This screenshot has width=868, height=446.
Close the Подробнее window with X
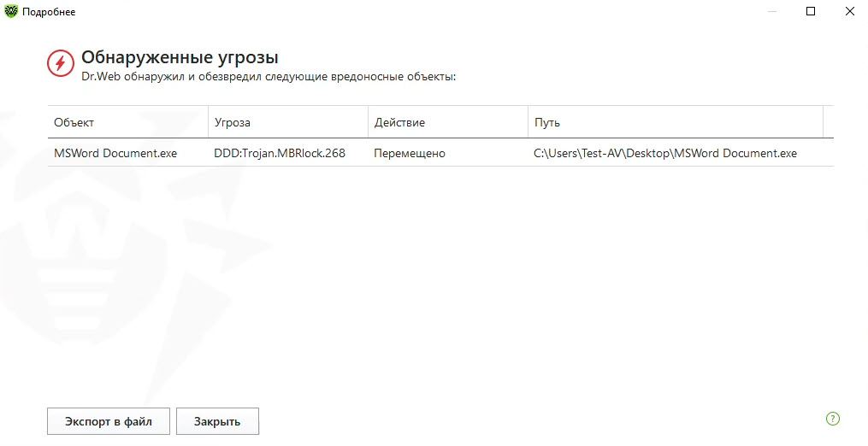coord(850,11)
